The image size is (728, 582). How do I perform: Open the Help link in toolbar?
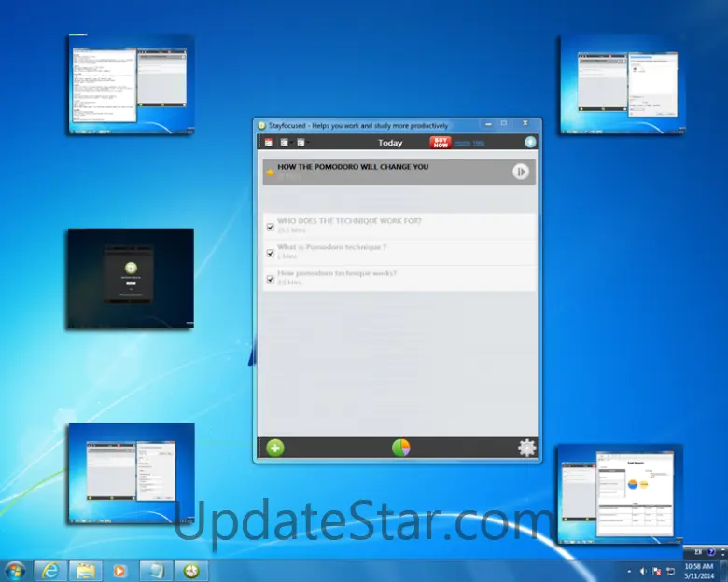point(479,143)
